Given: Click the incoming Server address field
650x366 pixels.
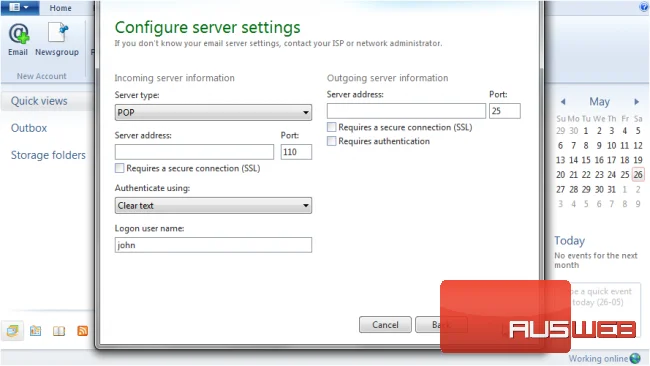Looking at the screenshot, I should [194, 152].
